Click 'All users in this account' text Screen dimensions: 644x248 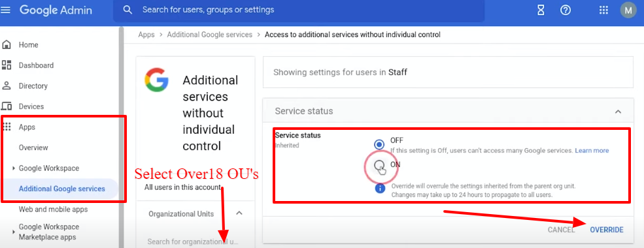pyautogui.click(x=183, y=187)
